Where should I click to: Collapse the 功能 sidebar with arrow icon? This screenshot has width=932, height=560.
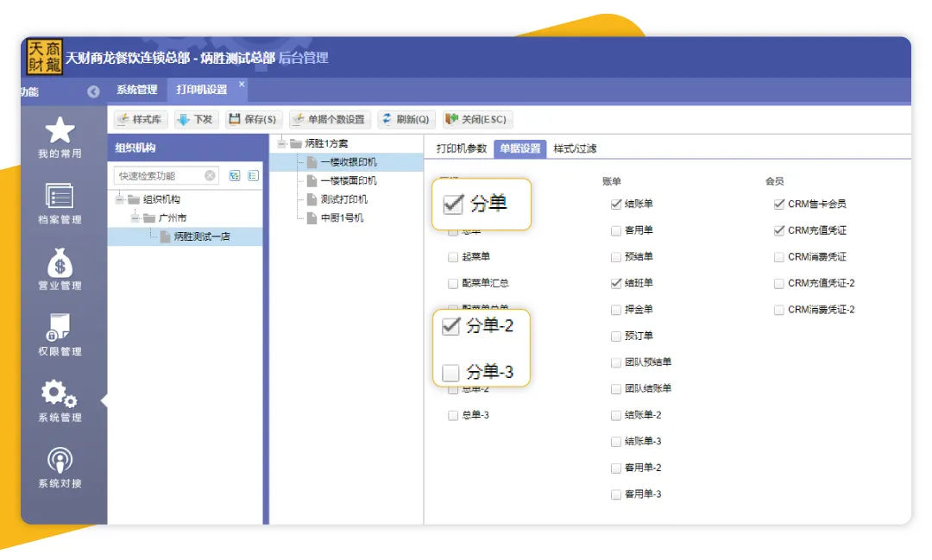(x=93, y=91)
